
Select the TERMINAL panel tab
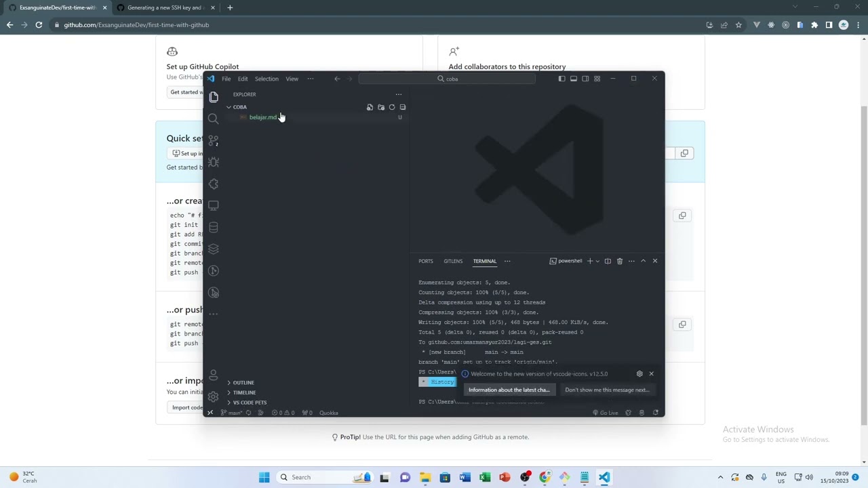tap(485, 261)
